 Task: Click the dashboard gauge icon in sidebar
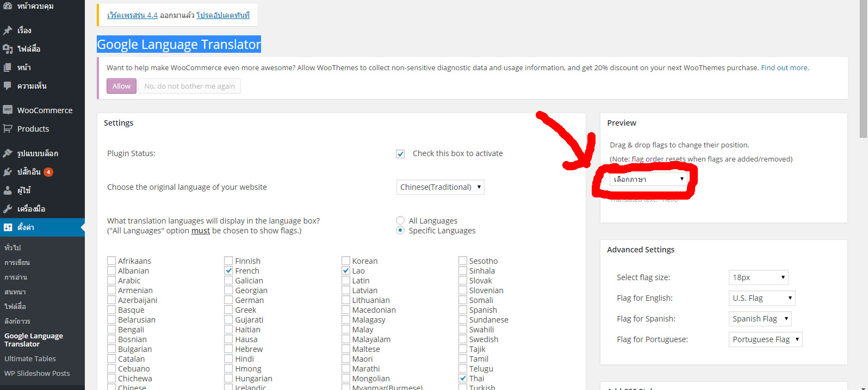8,5
